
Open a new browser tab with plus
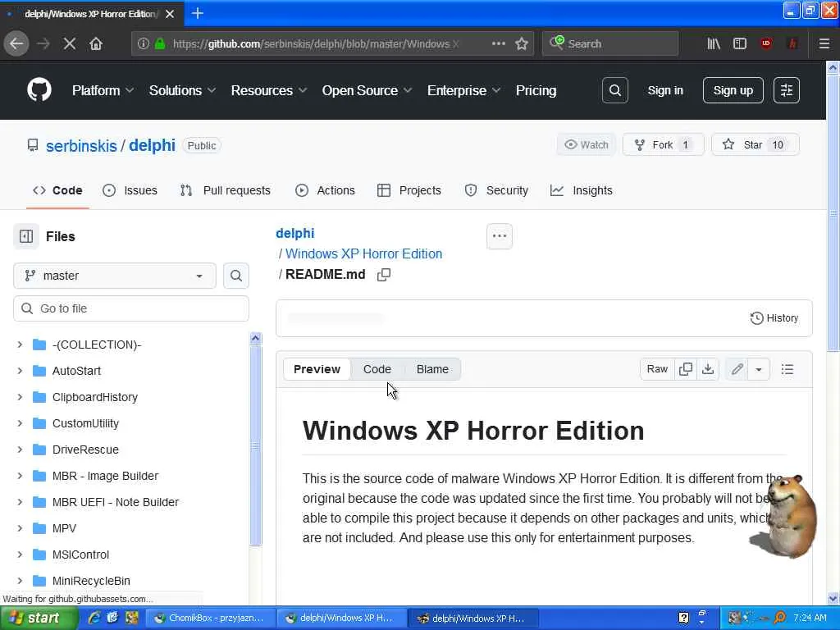click(x=198, y=13)
